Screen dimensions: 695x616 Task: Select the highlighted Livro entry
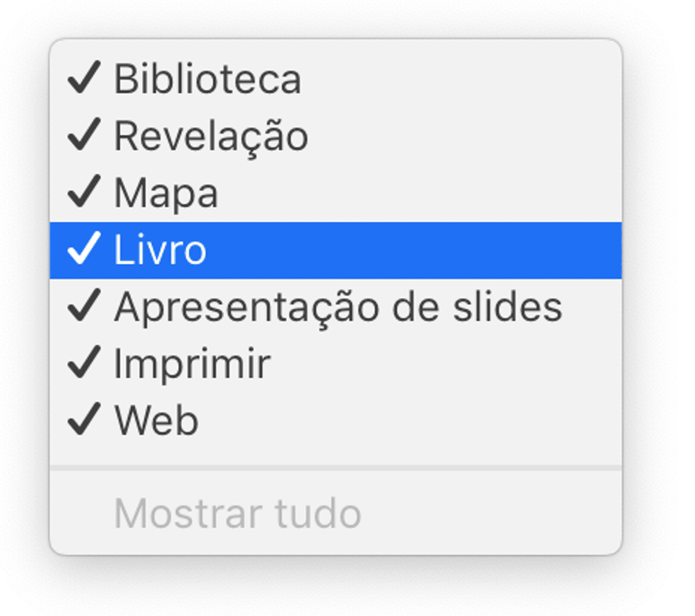(336, 250)
